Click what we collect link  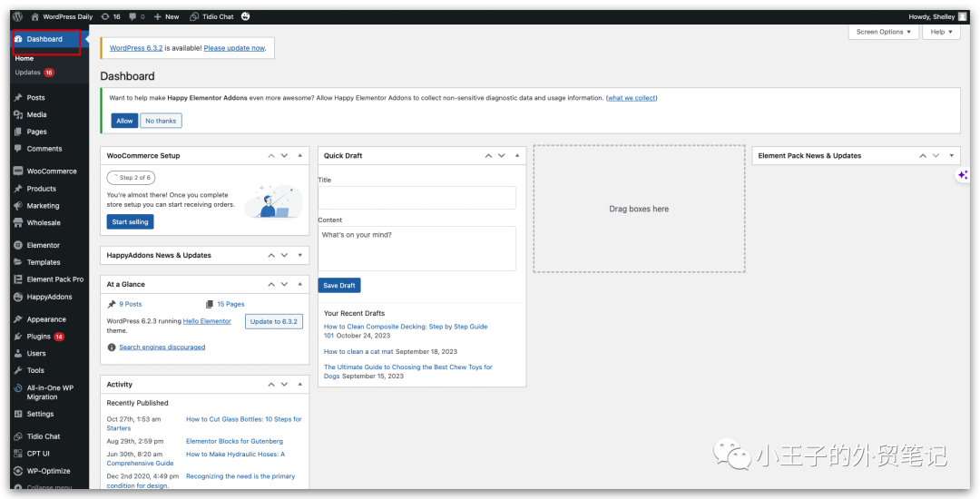coord(632,98)
